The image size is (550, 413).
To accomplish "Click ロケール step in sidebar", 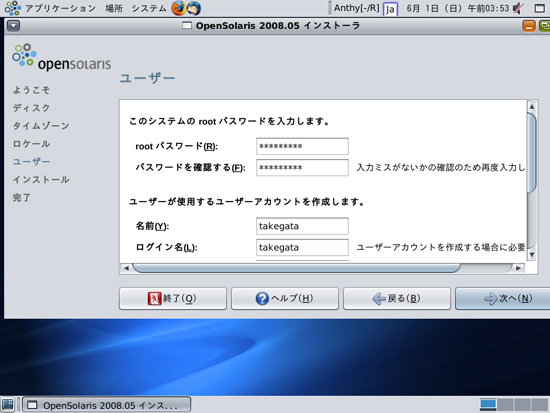I will 31,144.
